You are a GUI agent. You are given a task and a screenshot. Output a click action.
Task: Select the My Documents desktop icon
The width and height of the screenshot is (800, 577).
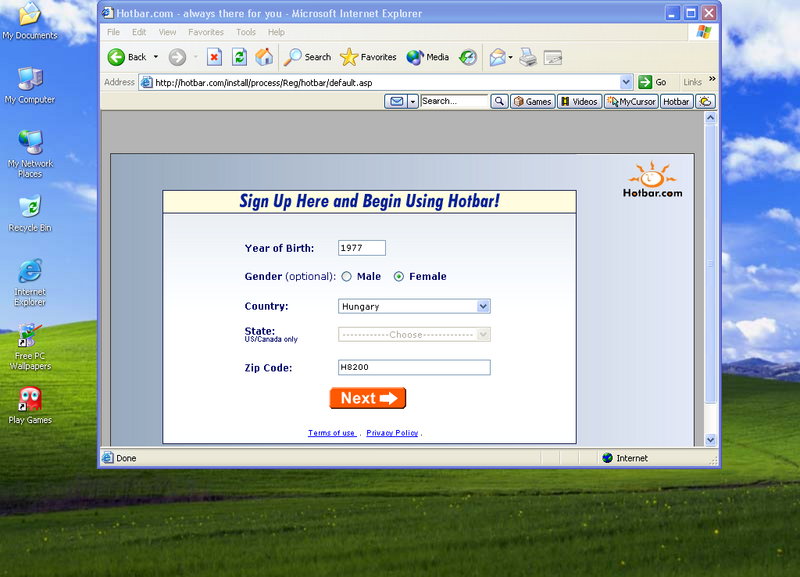pyautogui.click(x=30, y=21)
